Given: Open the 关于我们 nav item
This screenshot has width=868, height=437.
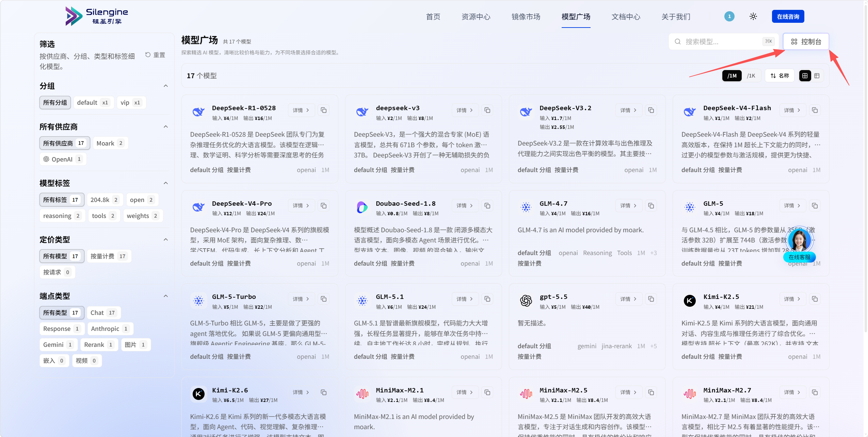Looking at the screenshot, I should tap(676, 17).
